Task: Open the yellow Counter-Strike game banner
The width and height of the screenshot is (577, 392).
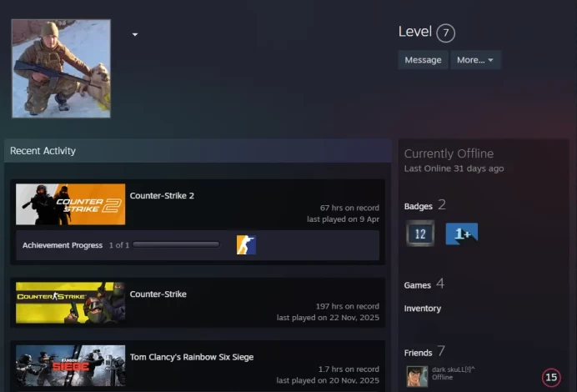Action: coord(70,303)
